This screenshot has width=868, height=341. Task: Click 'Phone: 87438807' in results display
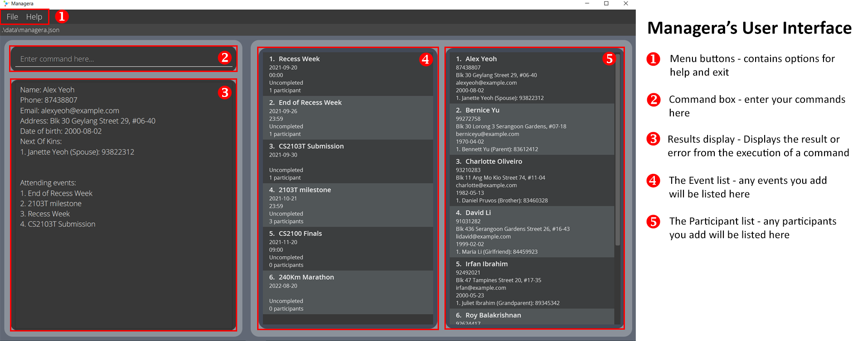(49, 100)
